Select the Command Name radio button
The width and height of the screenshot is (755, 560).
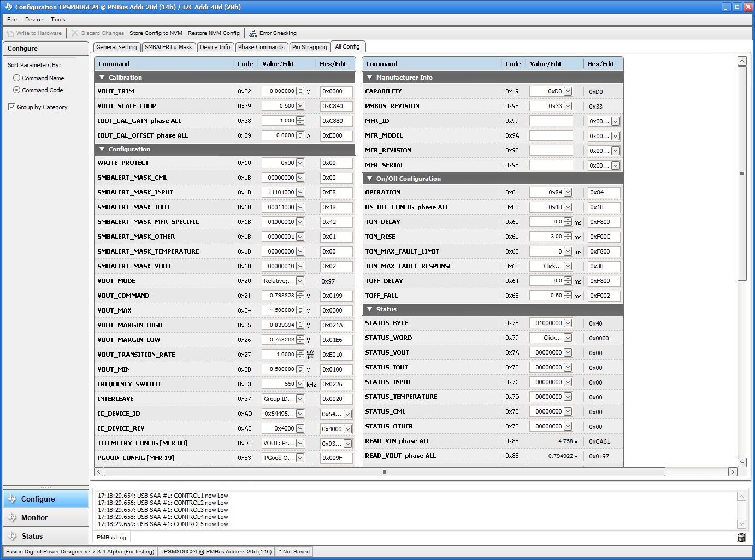tap(17, 78)
